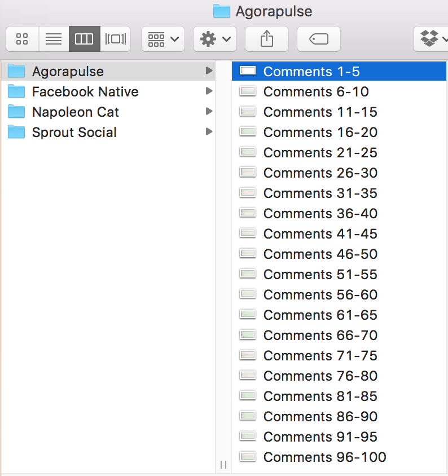Image resolution: width=448 pixels, height=476 pixels.
Task: Open the Napoleon Cat folder
Action: pos(75,112)
